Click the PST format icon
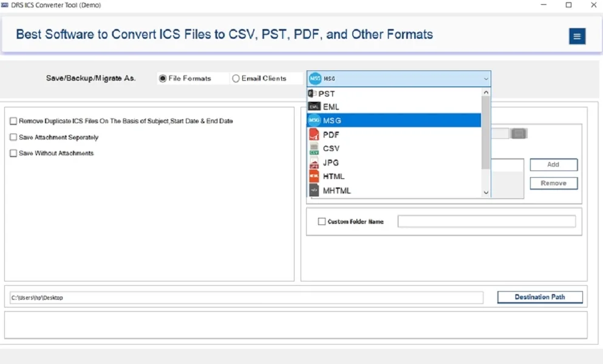Viewport: 603px width, 364px height. tap(312, 93)
